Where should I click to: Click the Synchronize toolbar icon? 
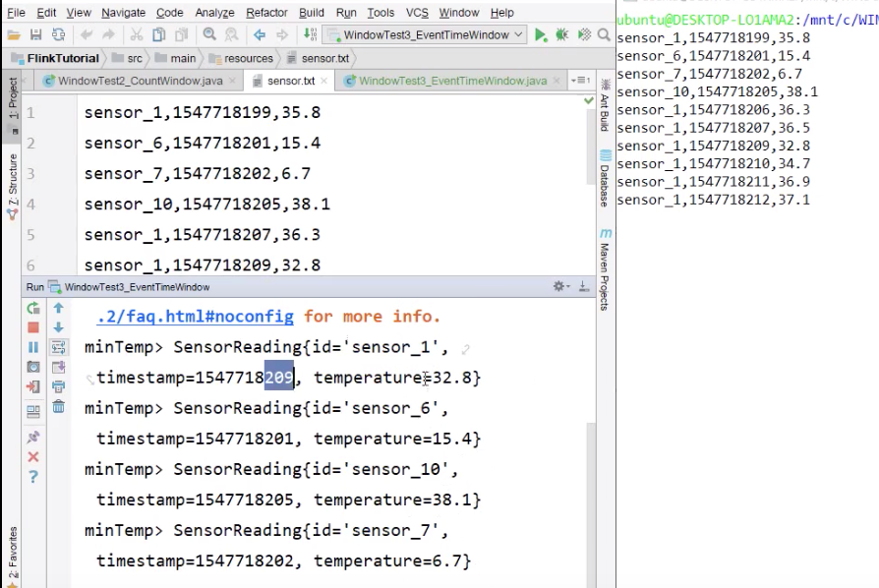(58, 34)
